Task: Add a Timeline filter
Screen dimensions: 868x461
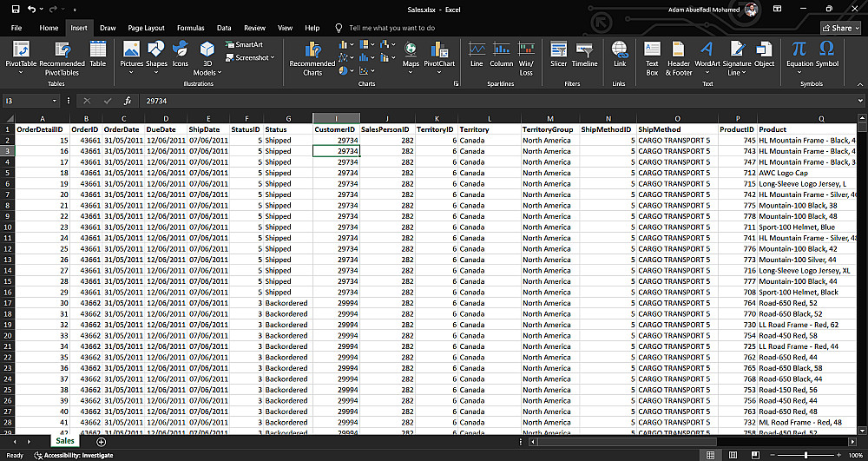Action: [x=584, y=54]
